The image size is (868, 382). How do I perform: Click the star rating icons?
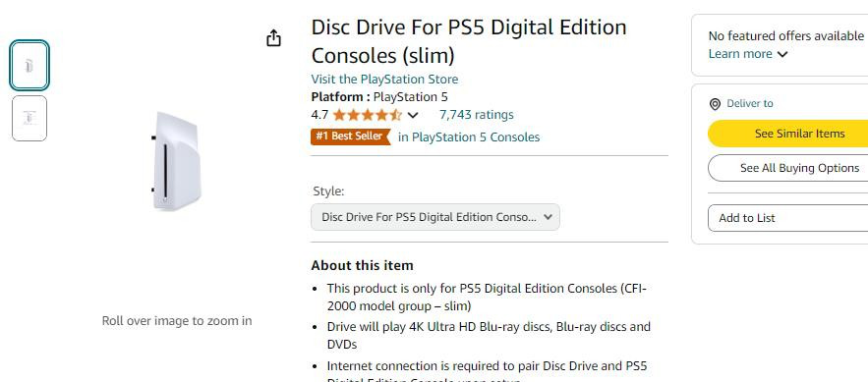point(368,115)
